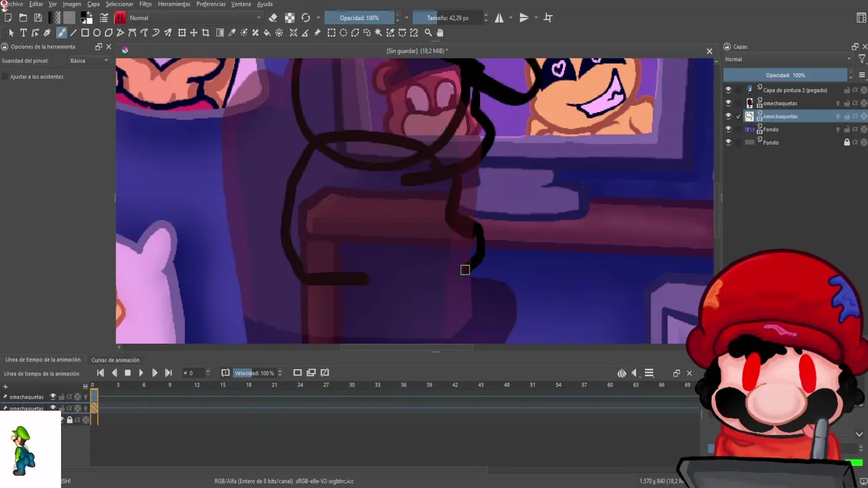Screen dimensions: 868x488
Task: Open the layer filter funnel menu
Action: click(x=861, y=60)
